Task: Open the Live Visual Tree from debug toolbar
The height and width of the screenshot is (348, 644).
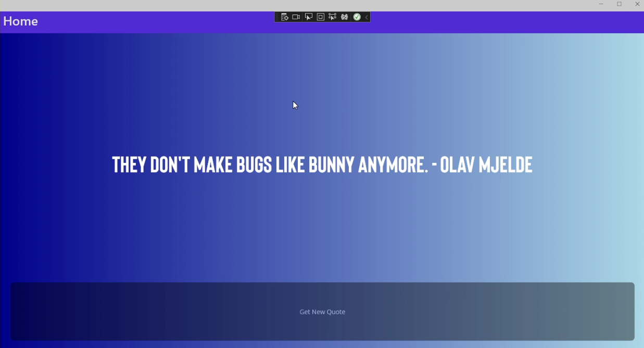Action: coord(285,17)
